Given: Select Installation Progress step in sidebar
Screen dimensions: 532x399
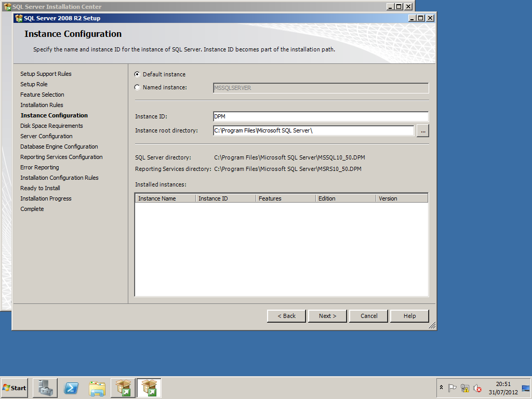Looking at the screenshot, I should pyautogui.click(x=46, y=198).
